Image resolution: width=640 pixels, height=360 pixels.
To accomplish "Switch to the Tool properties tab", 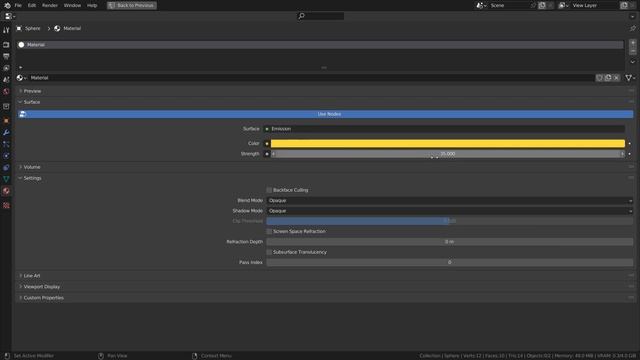I will (x=6, y=30).
